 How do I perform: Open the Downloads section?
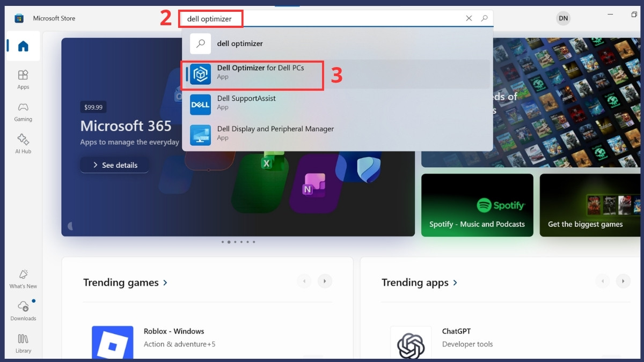[x=23, y=311]
